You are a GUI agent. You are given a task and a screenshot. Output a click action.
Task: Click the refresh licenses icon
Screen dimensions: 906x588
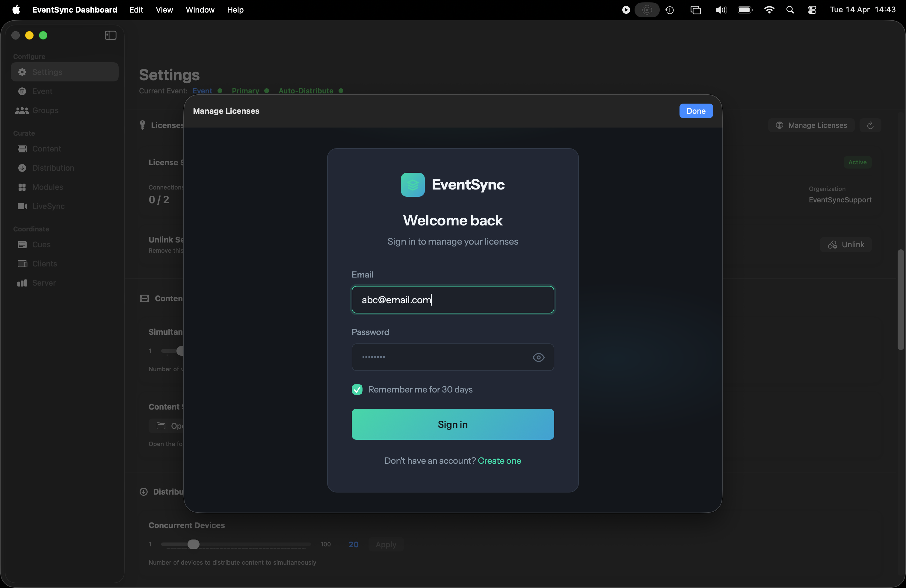click(x=870, y=125)
